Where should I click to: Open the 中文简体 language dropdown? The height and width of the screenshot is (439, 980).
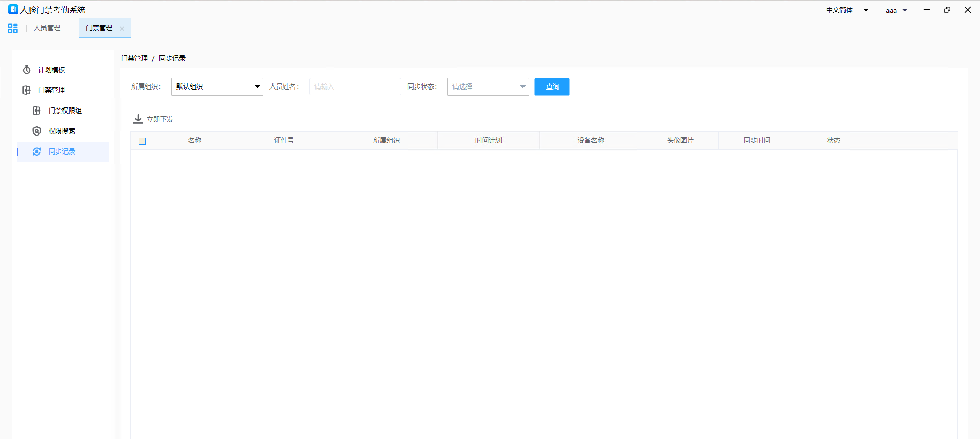tap(847, 10)
